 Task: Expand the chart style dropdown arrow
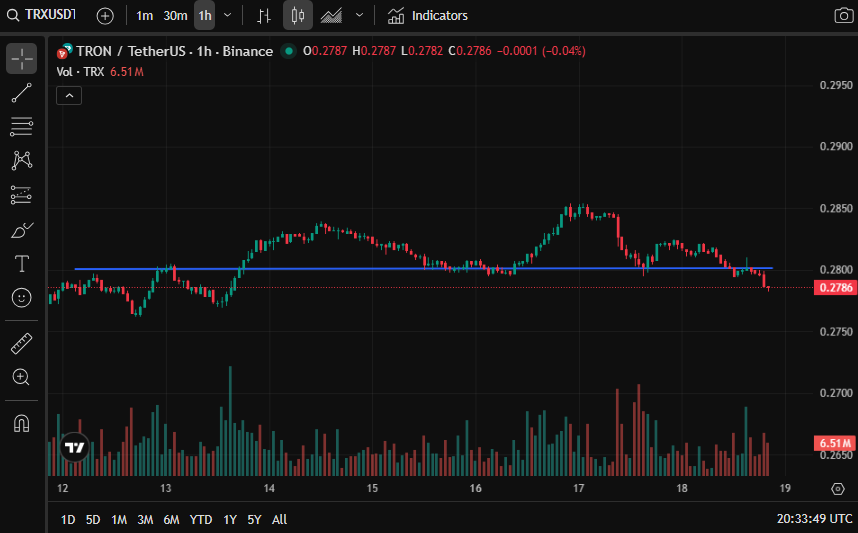tap(359, 15)
